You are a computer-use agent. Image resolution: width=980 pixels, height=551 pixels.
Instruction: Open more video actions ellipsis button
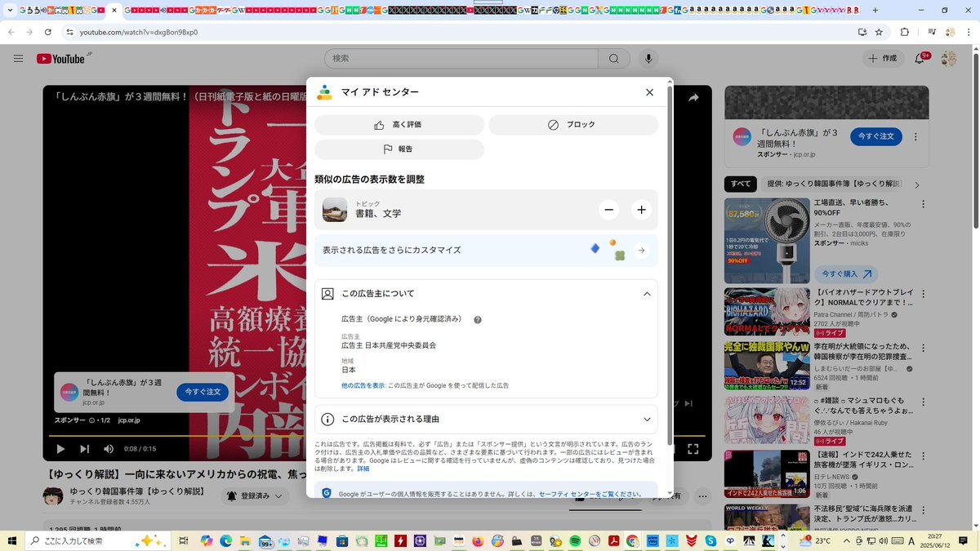[701, 495]
